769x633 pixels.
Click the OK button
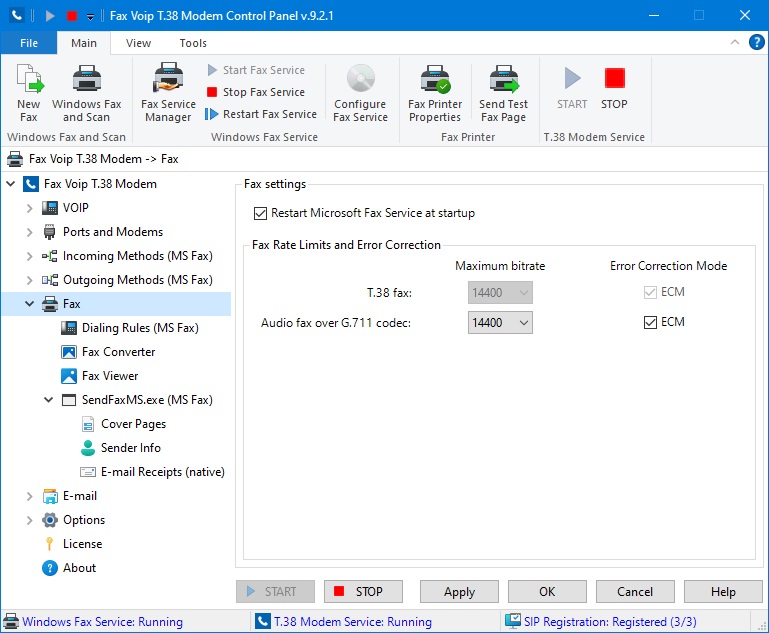coord(547,592)
